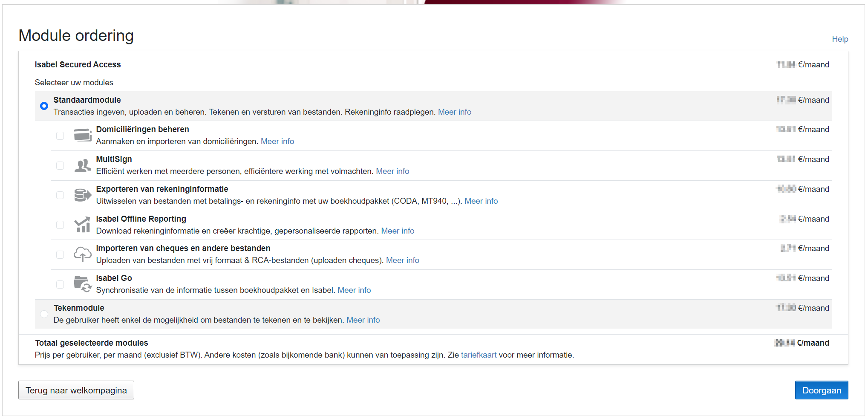The height and width of the screenshot is (419, 868).
Task: Click the Domiciliëringen beheren title
Action: click(142, 129)
